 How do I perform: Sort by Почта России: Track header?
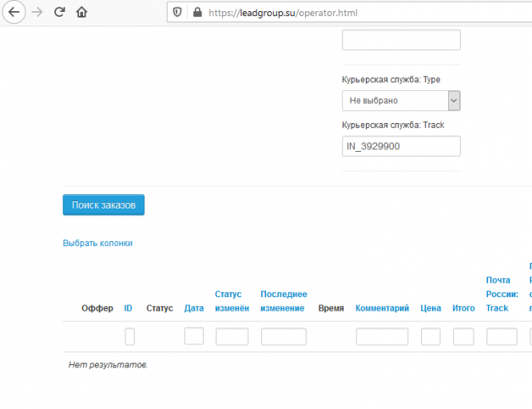point(502,294)
